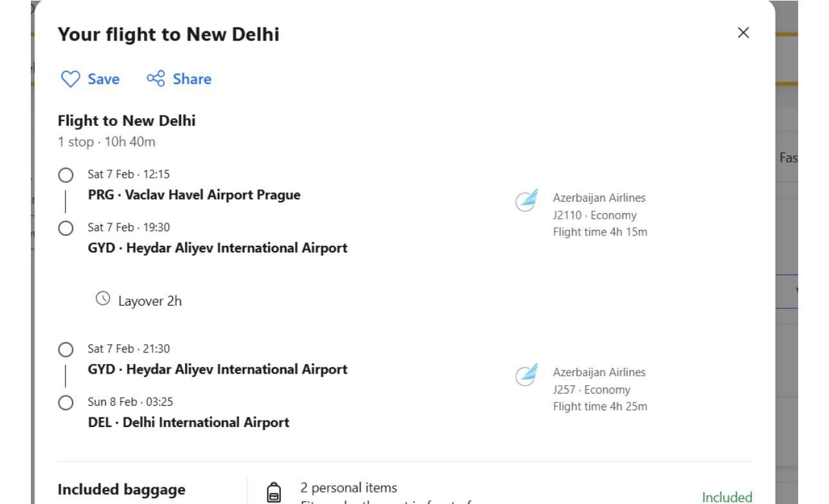This screenshot has height=504, width=829.
Task: Select the 21:30 GYD departure circle marker
Action: pos(65,350)
